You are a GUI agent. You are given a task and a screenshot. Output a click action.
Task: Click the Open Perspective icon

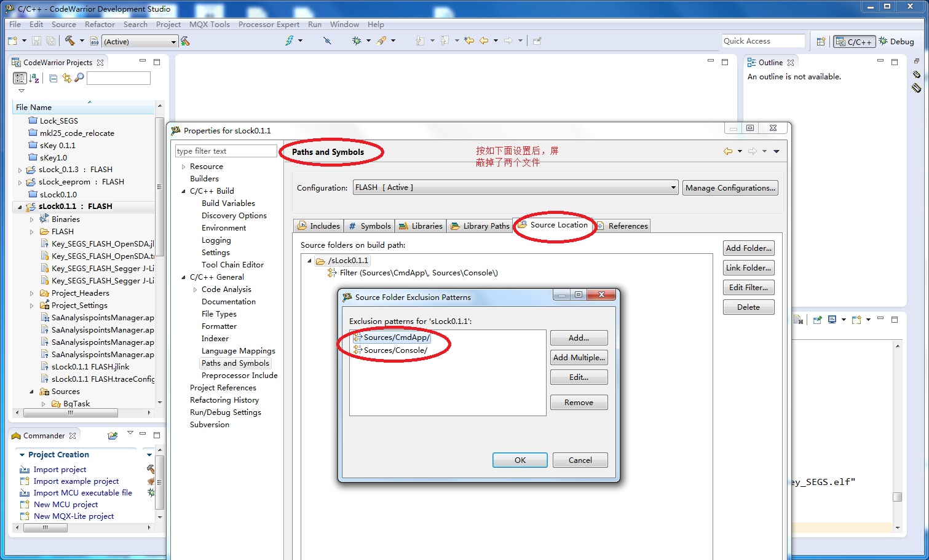tap(821, 41)
